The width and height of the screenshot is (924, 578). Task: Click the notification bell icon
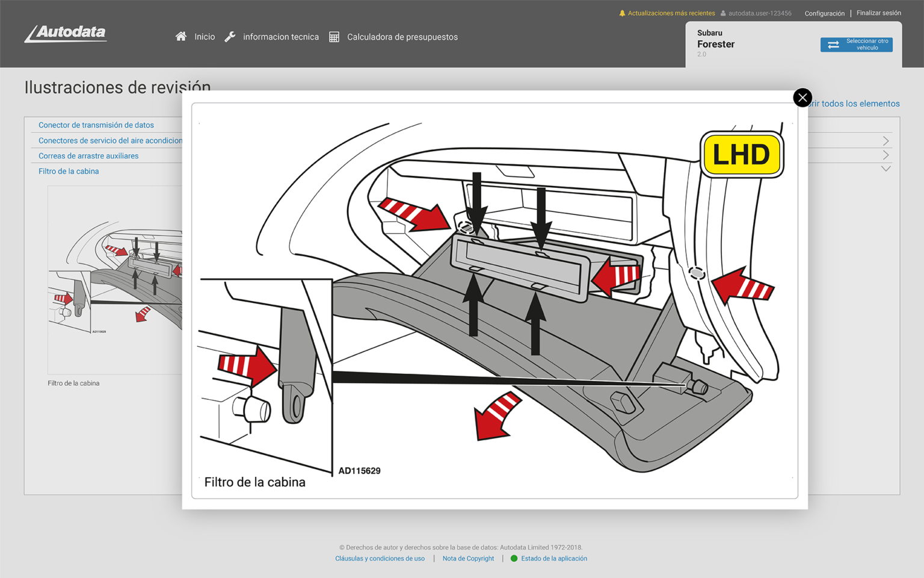622,13
